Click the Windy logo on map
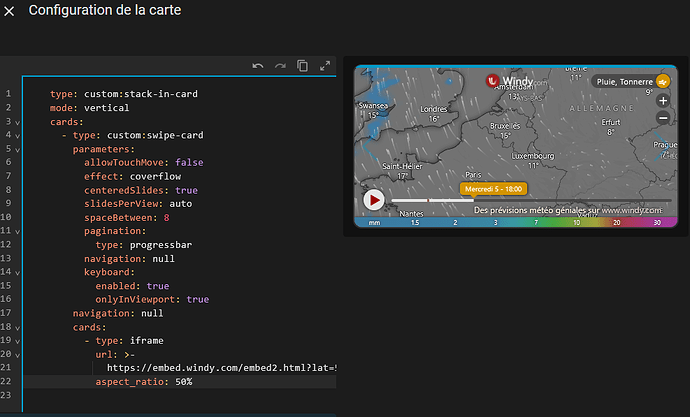Screen dimensions: 690x417 [x=508, y=81]
